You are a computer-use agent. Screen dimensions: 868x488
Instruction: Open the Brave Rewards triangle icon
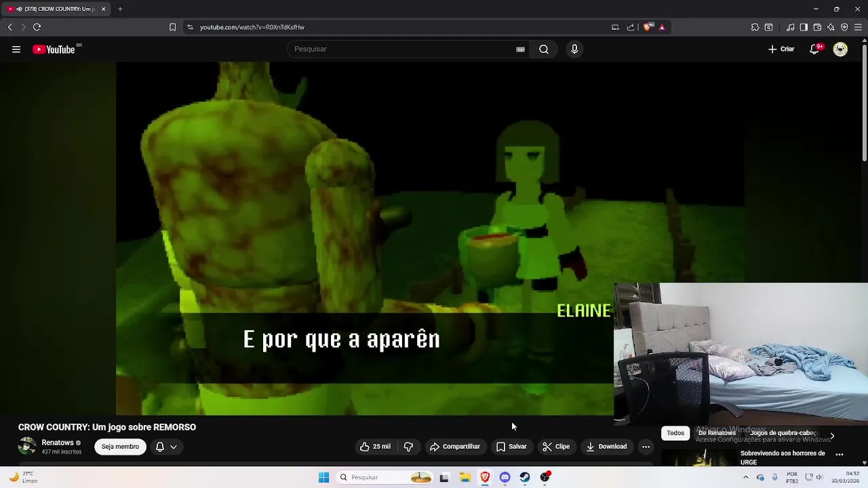point(662,27)
